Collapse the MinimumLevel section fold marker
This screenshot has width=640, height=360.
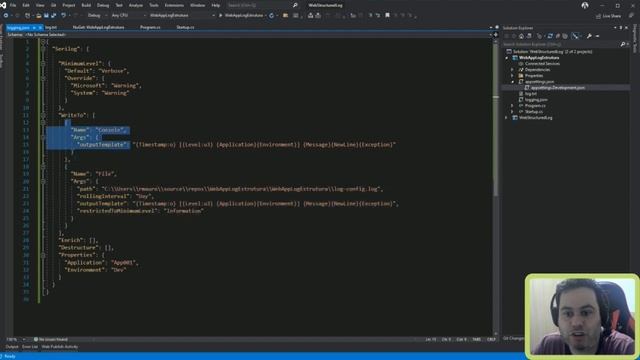click(43, 64)
